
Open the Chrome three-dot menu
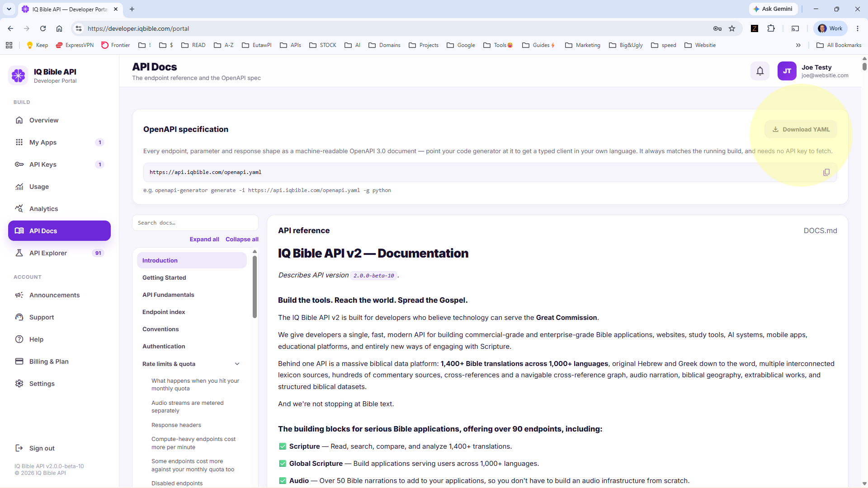click(858, 28)
